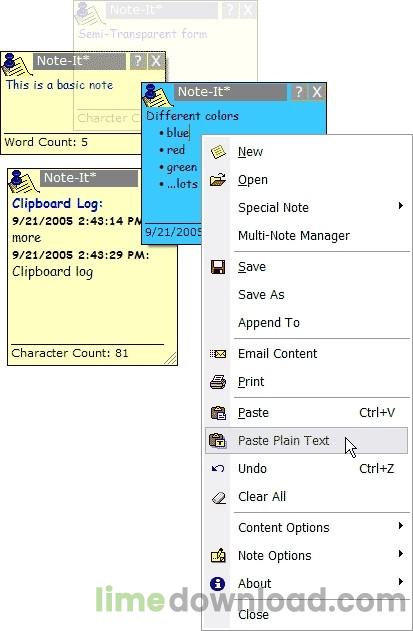
Task: Click help button on blue note title bar
Action: coord(298,92)
